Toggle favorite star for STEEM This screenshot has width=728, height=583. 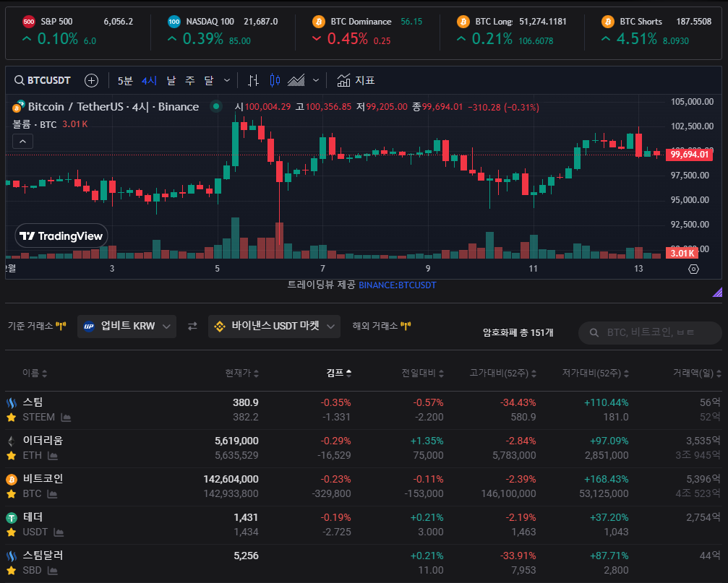(12, 418)
